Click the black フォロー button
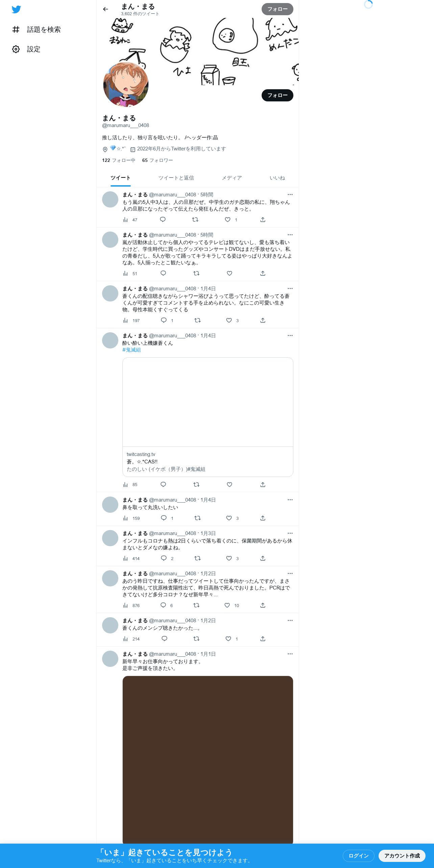 278,95
